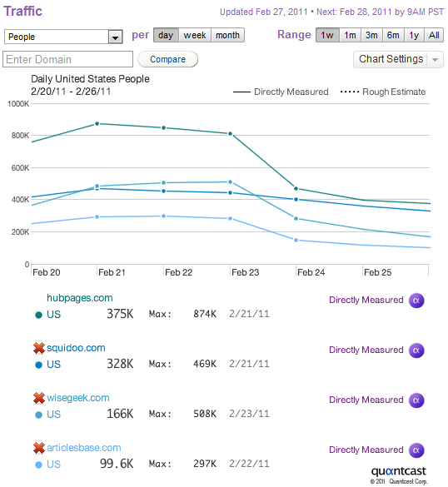Click the purple alpha badge for squidoo.com
448x487 pixels.
click(416, 350)
